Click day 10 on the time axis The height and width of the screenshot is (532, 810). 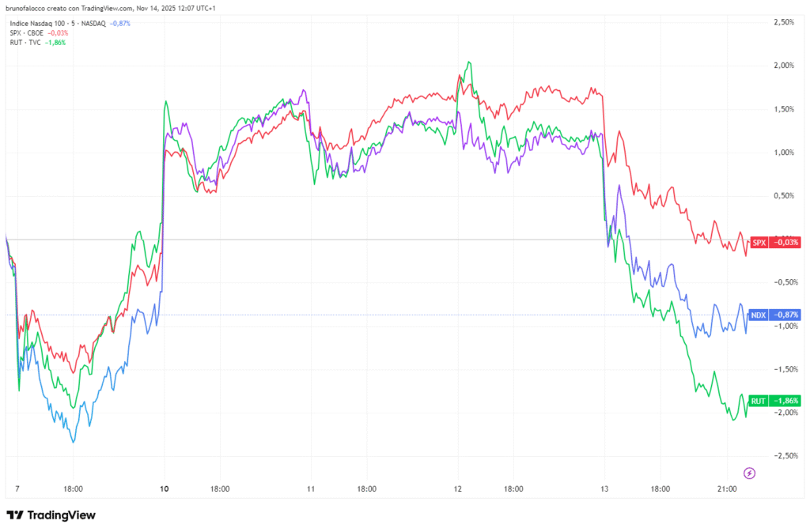(164, 489)
